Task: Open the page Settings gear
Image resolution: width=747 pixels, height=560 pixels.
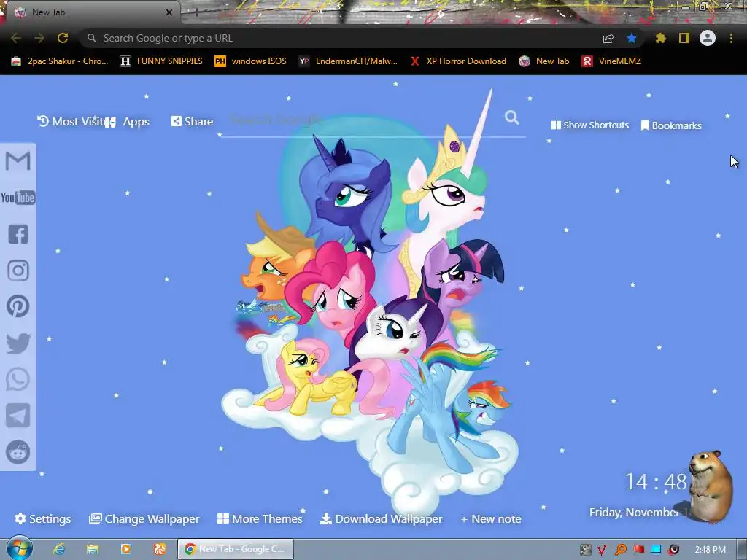Action: pyautogui.click(x=43, y=518)
